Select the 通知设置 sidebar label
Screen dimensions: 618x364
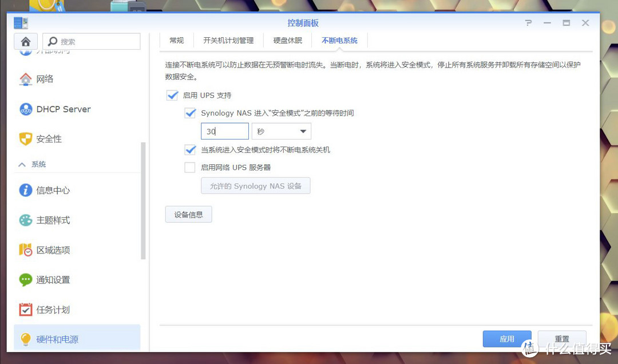tap(53, 280)
